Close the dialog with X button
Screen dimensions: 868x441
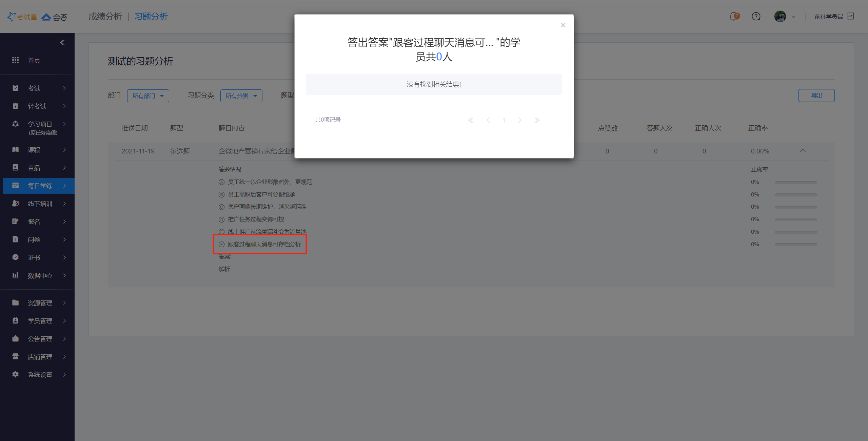coord(563,25)
